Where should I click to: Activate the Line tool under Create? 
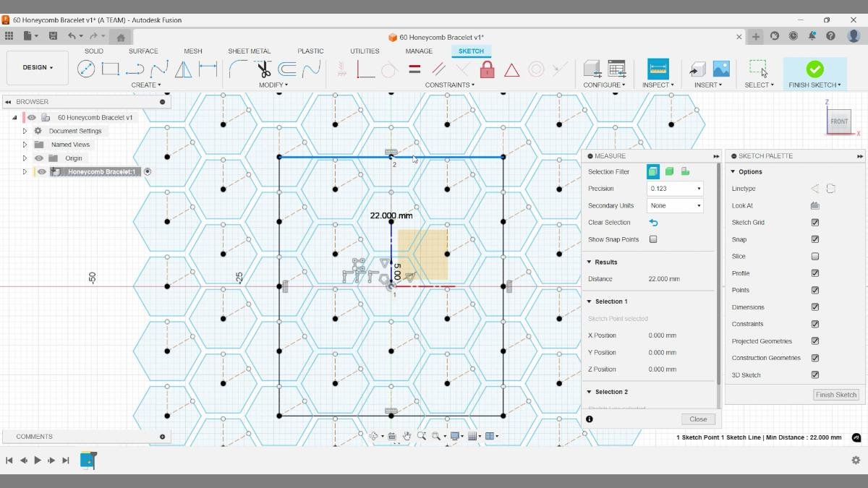(x=135, y=69)
